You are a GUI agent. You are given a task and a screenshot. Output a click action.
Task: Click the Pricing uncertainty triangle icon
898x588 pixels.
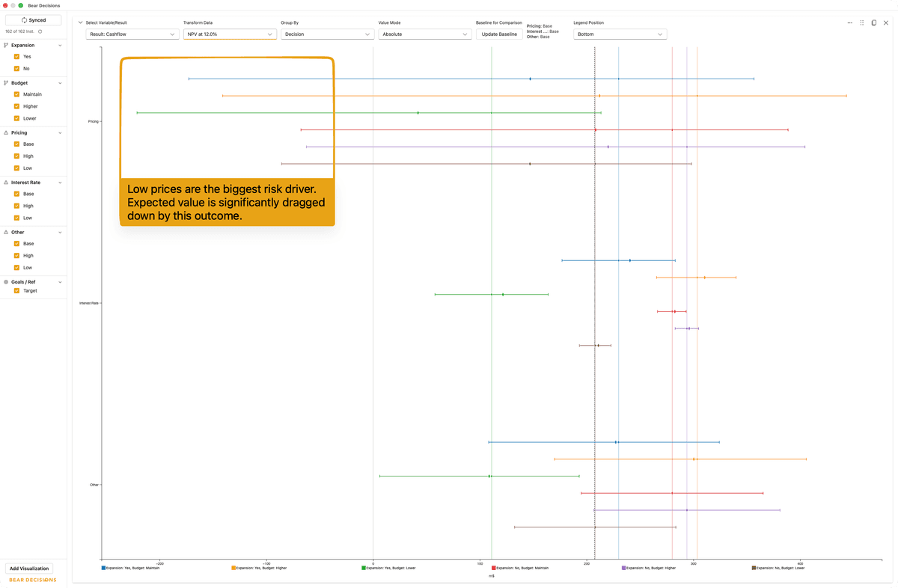click(6, 132)
